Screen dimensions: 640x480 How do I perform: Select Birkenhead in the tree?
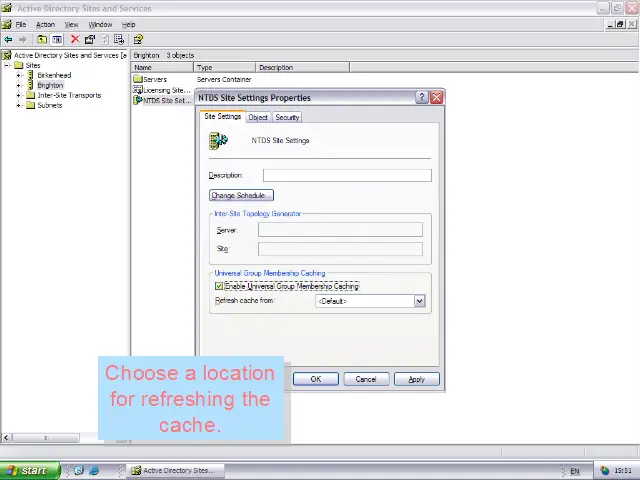pos(54,75)
